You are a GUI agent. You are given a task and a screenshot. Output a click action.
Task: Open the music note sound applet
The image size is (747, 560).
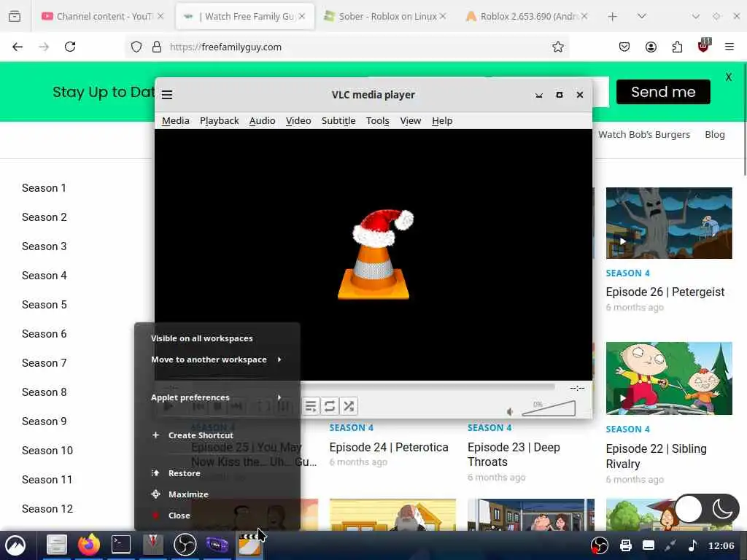(x=692, y=545)
